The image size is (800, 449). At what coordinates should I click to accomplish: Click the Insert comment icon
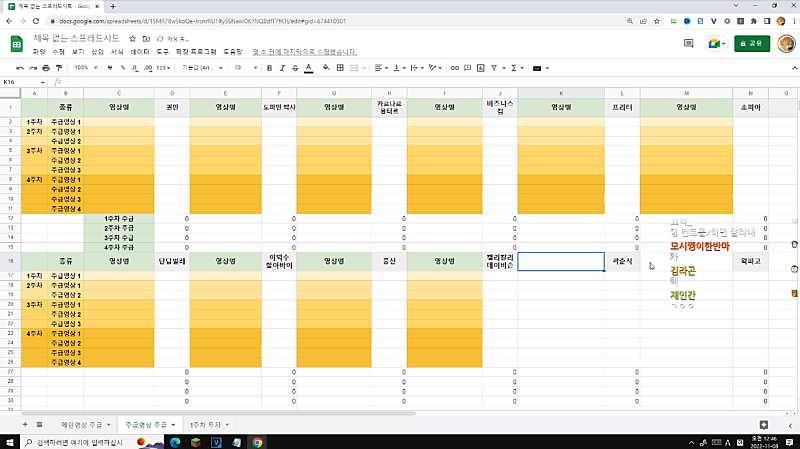tap(467, 68)
